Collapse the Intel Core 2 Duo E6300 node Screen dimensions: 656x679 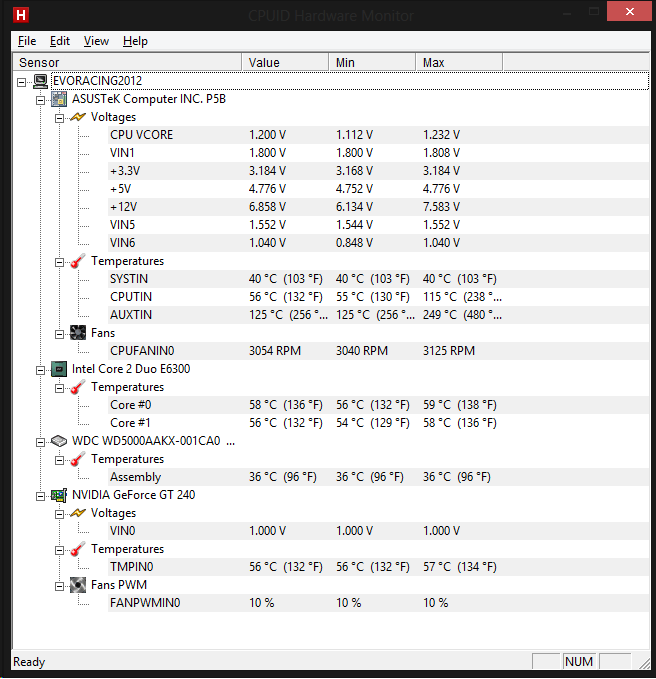[x=40, y=370]
